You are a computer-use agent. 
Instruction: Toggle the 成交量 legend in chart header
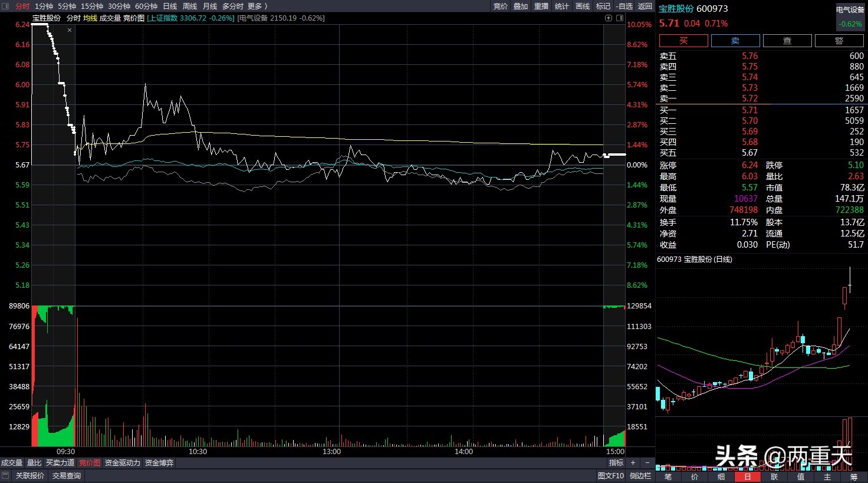110,18
